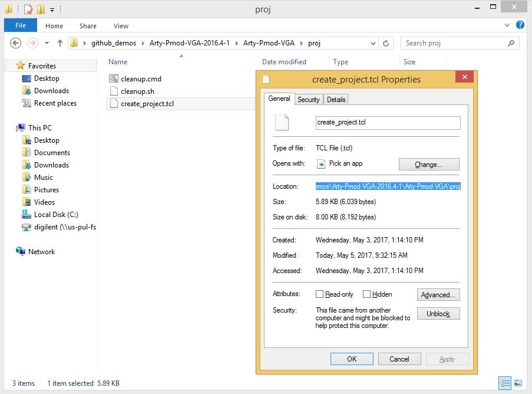The height and width of the screenshot is (394, 532).
Task: Open the Home ribbon tab
Action: coord(54,26)
